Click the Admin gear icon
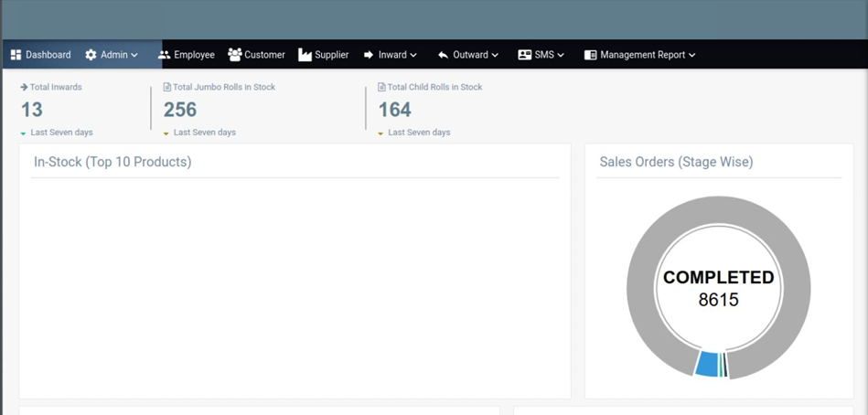 (91, 55)
